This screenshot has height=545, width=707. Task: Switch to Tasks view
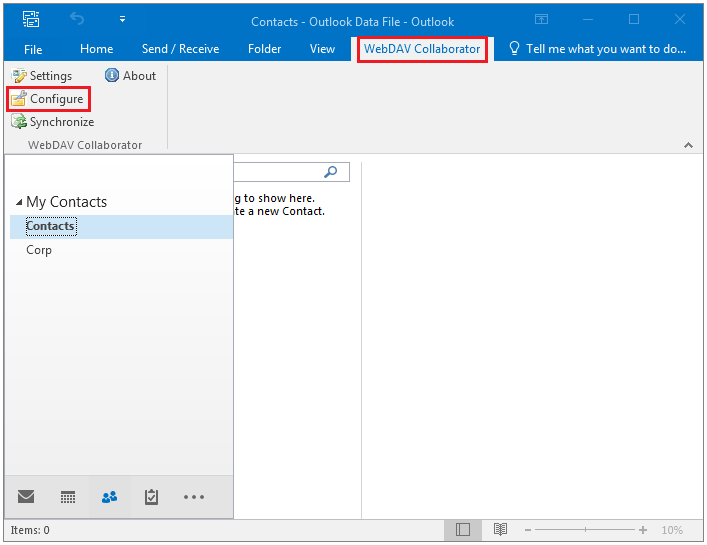tap(151, 497)
